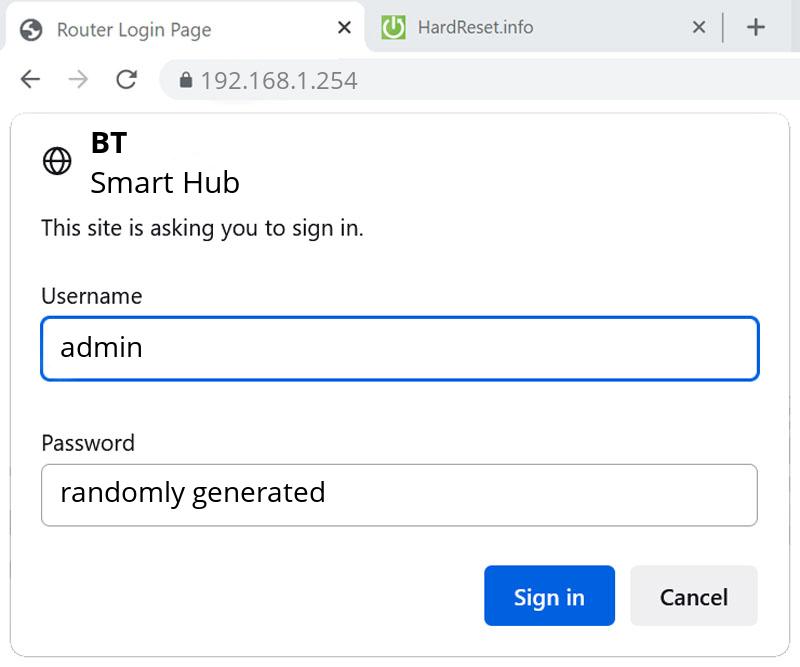
Task: Close the HardReset.info tab
Action: click(x=698, y=27)
